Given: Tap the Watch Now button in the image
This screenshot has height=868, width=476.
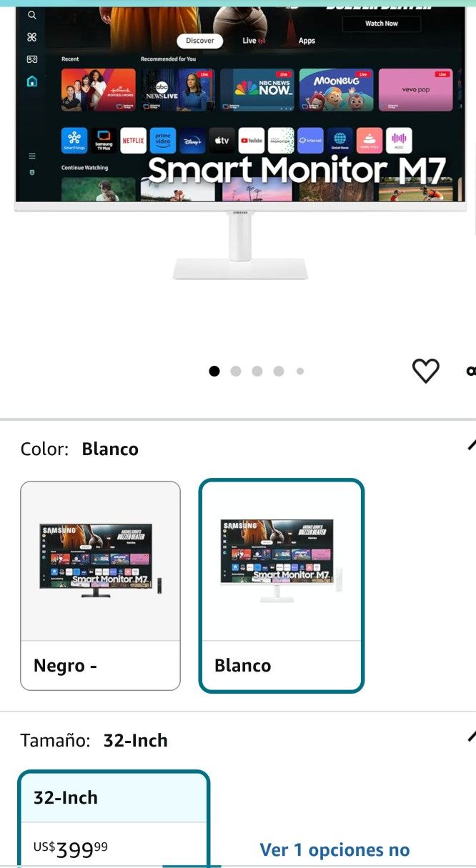Looking at the screenshot, I should point(382,24).
